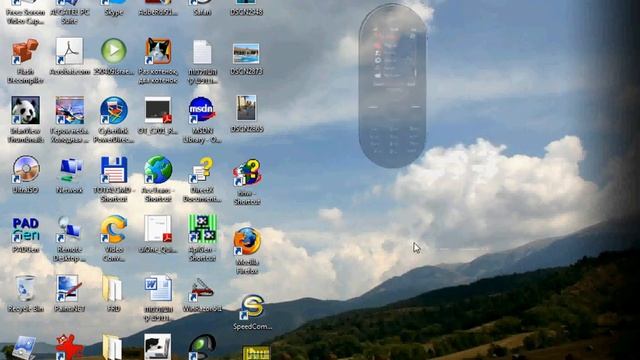Open the Network desktop icon
This screenshot has height=360, width=640.
(x=70, y=170)
